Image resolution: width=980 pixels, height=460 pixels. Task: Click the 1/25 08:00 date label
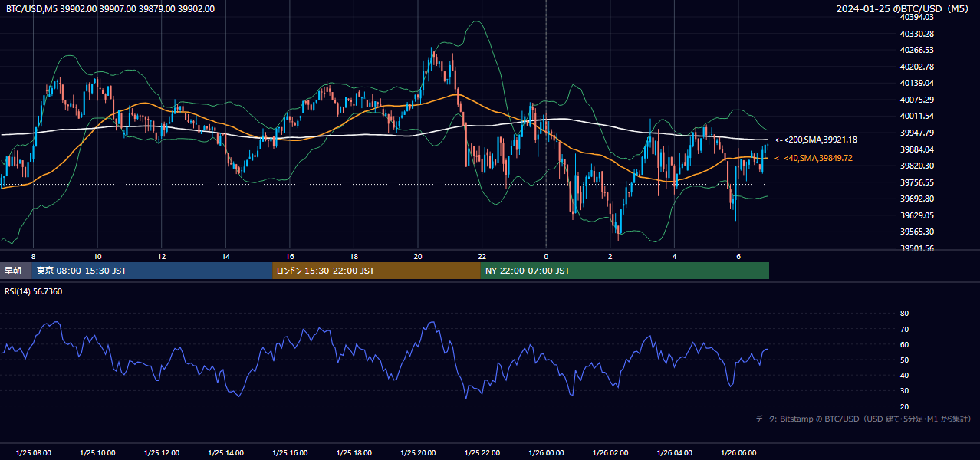tap(33, 453)
